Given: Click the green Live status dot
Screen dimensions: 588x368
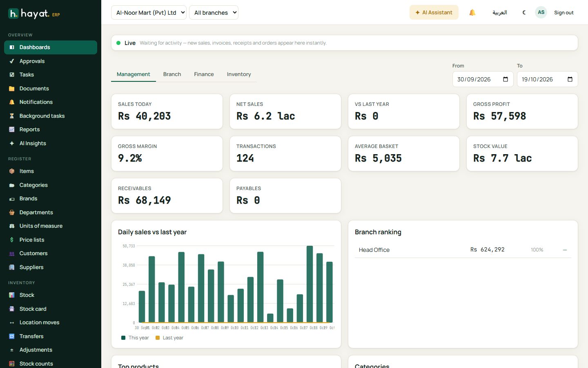Looking at the screenshot, I should click(118, 43).
